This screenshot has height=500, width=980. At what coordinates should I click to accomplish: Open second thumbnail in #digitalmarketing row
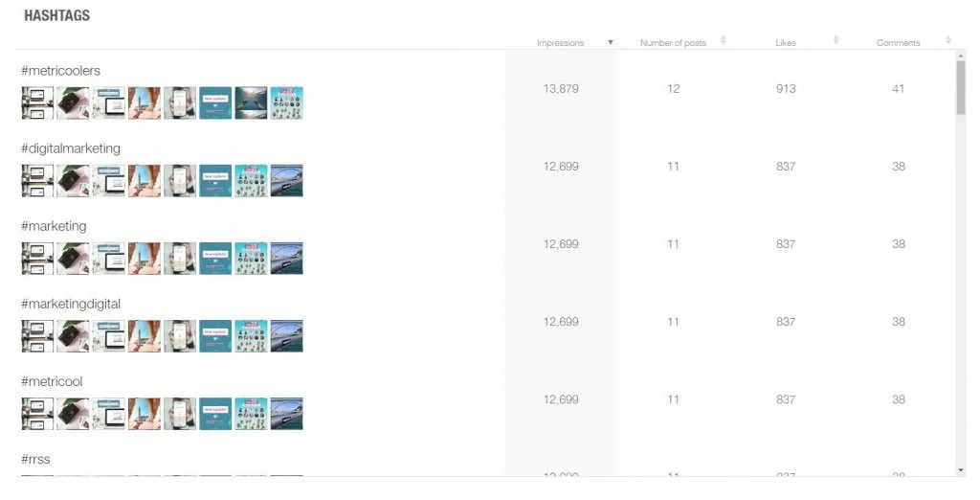pos(73,180)
